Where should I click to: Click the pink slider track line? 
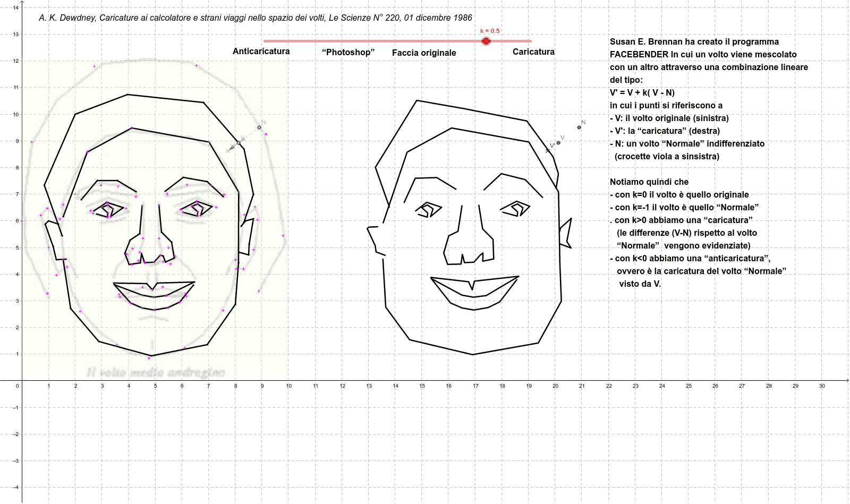click(397, 41)
